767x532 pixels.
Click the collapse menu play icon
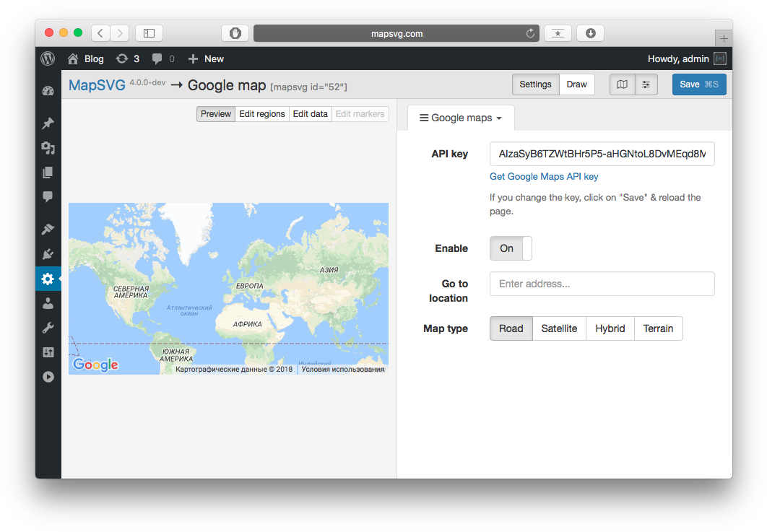click(x=48, y=377)
